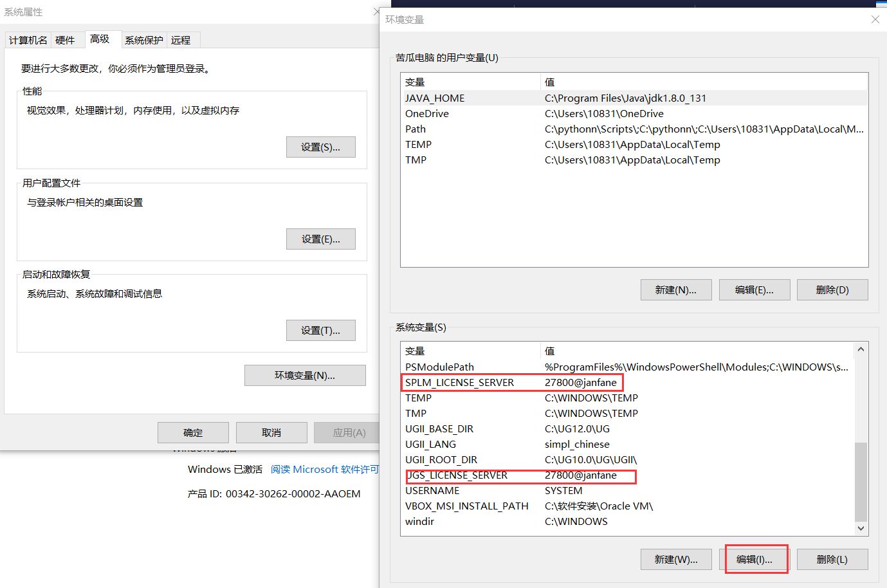Click the system variables scrollbar down arrow
887x588 pixels.
861,528
